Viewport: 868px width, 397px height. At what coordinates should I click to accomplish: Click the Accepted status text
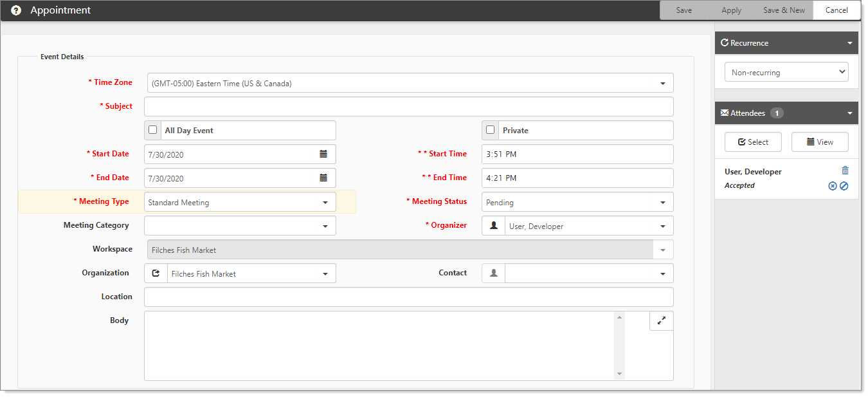739,185
